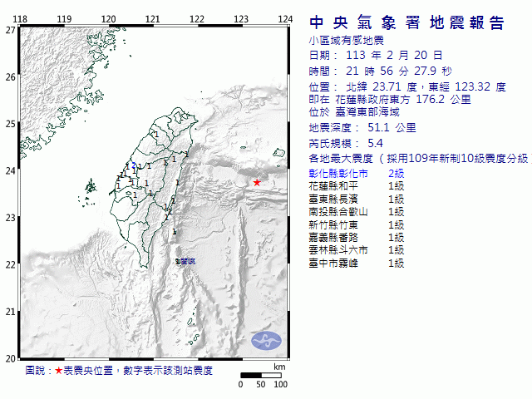Screen dimensions: 532x399
Task: Click latitude label 24 on map left axis
Action: [11, 170]
